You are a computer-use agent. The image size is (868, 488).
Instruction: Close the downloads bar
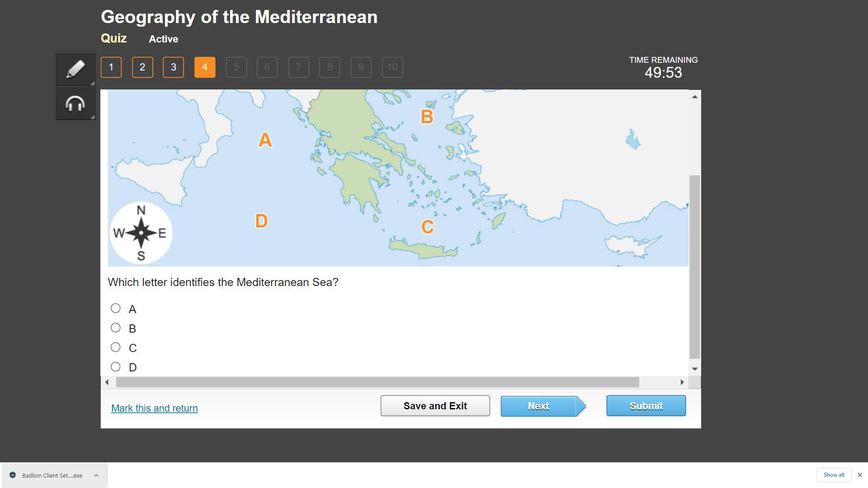click(x=859, y=475)
